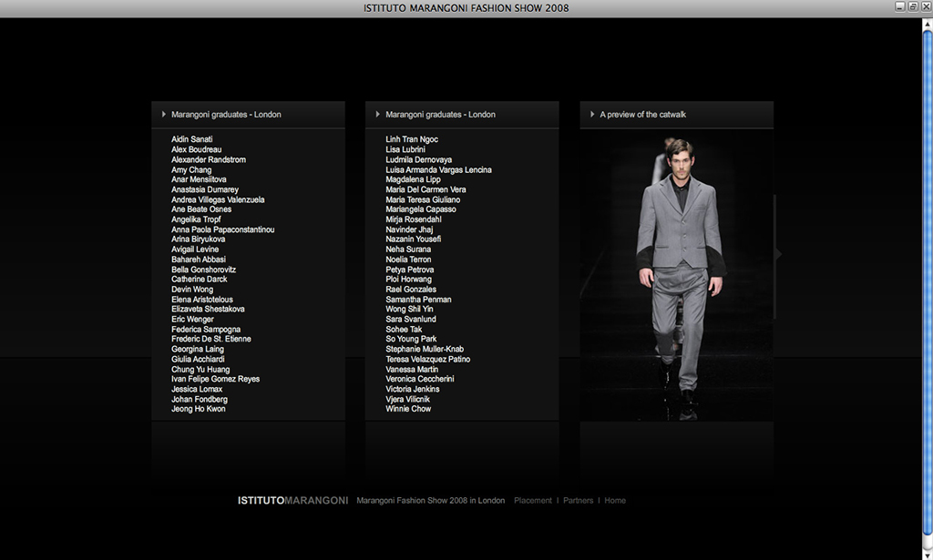Open Anar Mensiitova's entry

199,179
